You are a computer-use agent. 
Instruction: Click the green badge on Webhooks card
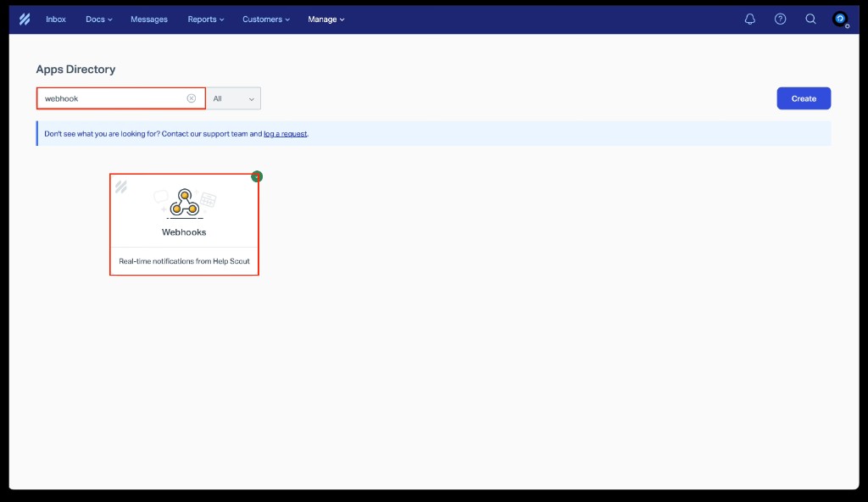257,176
